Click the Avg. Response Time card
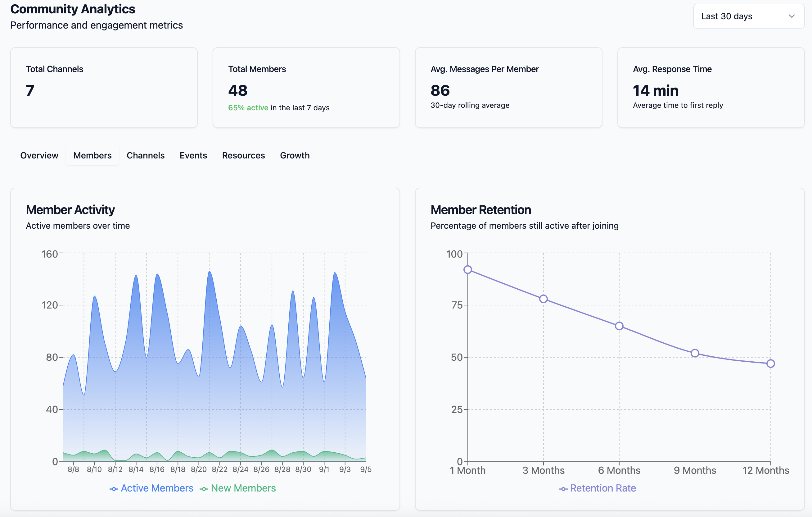The height and width of the screenshot is (517, 812). 711,87
